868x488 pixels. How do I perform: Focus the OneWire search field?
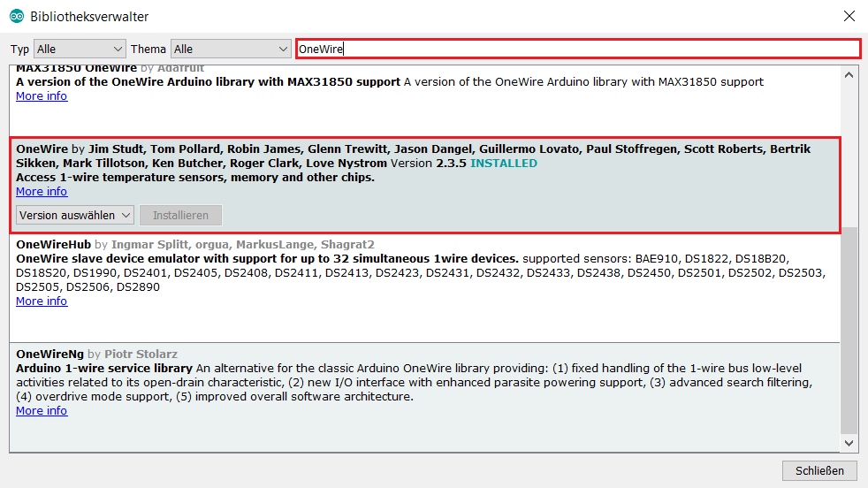[x=576, y=49]
